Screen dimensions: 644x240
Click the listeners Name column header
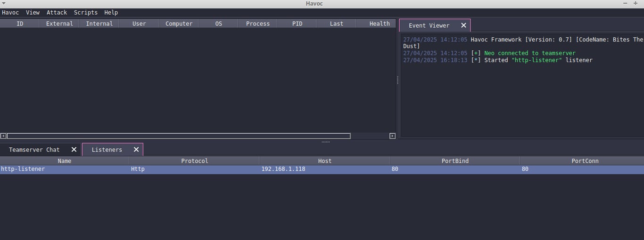point(65,161)
